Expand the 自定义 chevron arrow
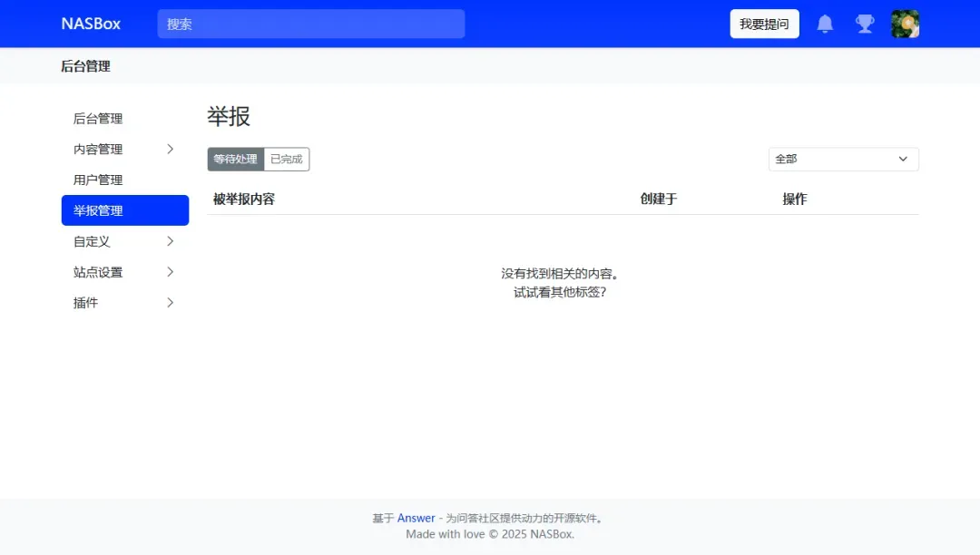 tap(170, 241)
